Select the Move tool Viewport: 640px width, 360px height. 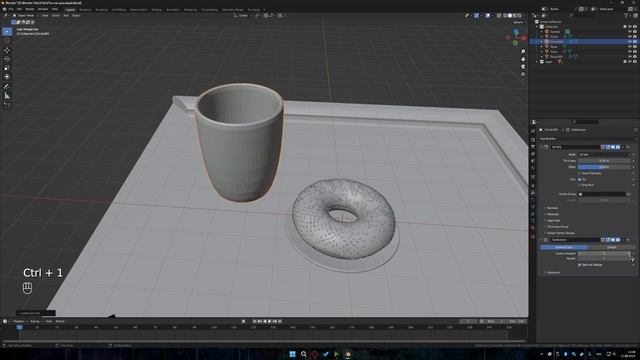pyautogui.click(x=7, y=50)
